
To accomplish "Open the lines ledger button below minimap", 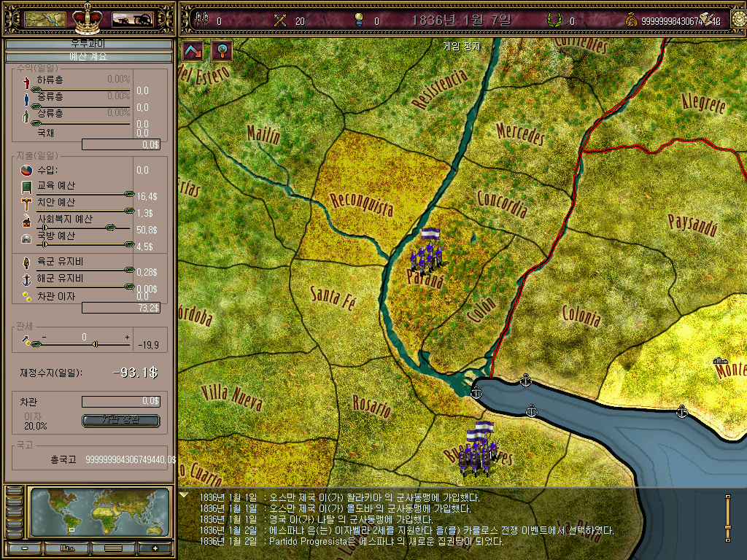I will [113, 548].
